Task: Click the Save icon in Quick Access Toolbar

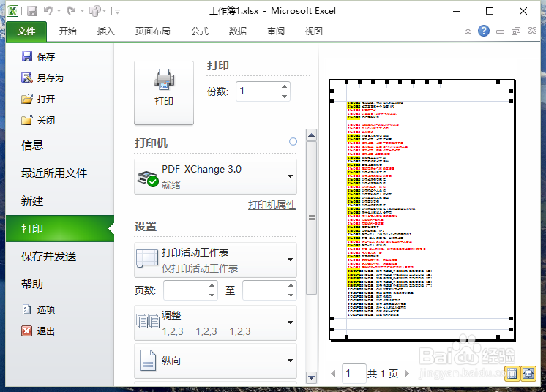Action: coord(32,11)
